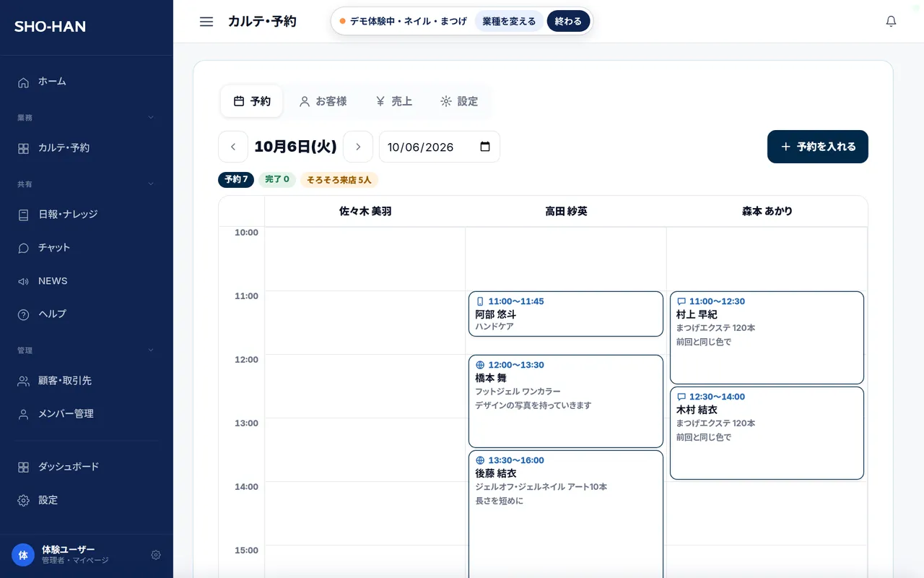Click the カルテ・予約 grid icon in sidebar
The image size is (924, 578).
tap(23, 148)
